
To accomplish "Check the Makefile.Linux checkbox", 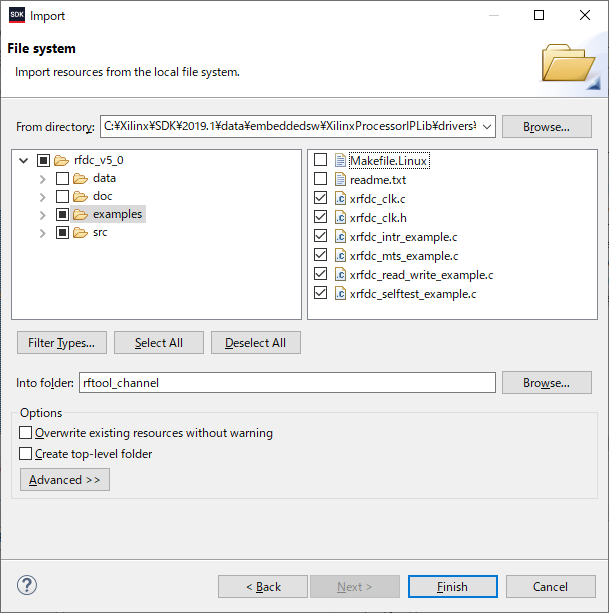I will tap(321, 160).
